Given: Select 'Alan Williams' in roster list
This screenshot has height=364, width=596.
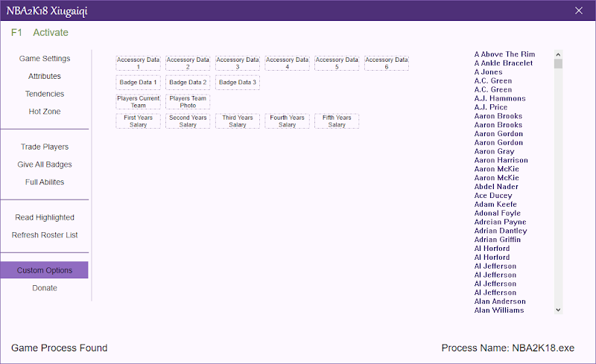Looking at the screenshot, I should 499,310.
